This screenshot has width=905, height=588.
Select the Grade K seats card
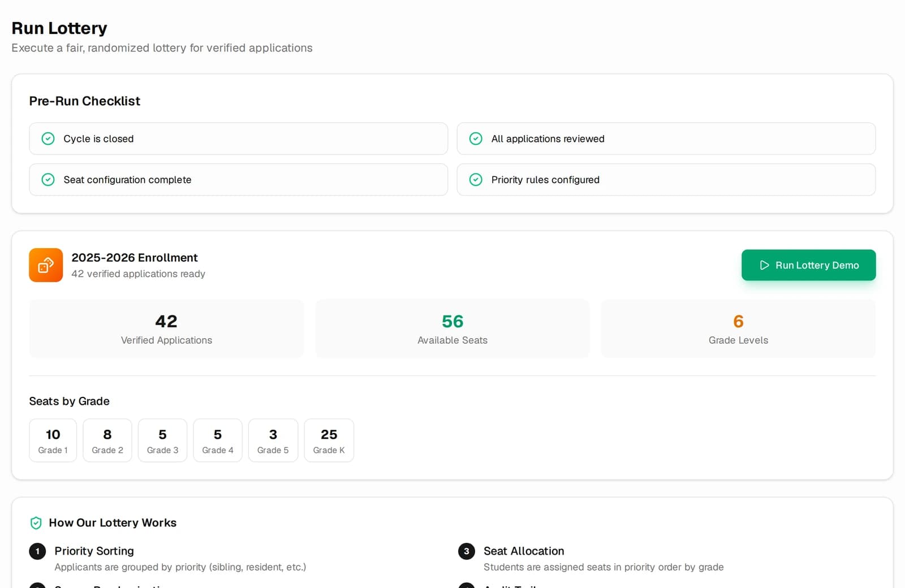(x=329, y=440)
